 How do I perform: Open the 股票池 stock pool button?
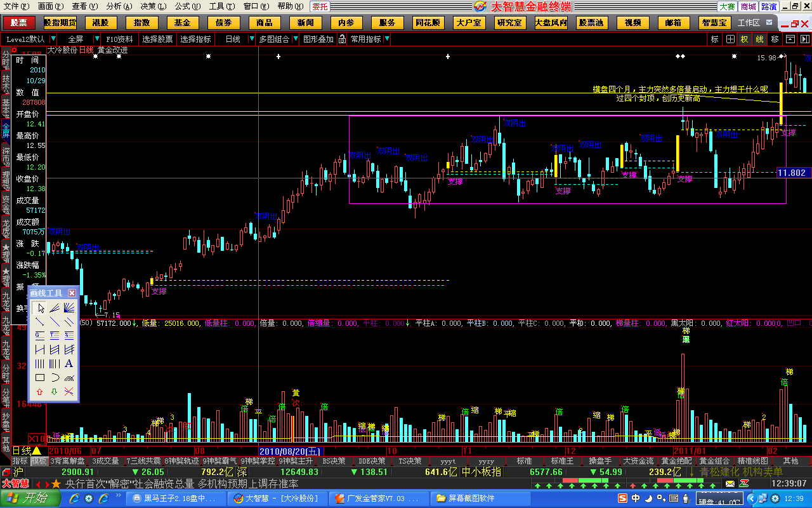pos(592,23)
